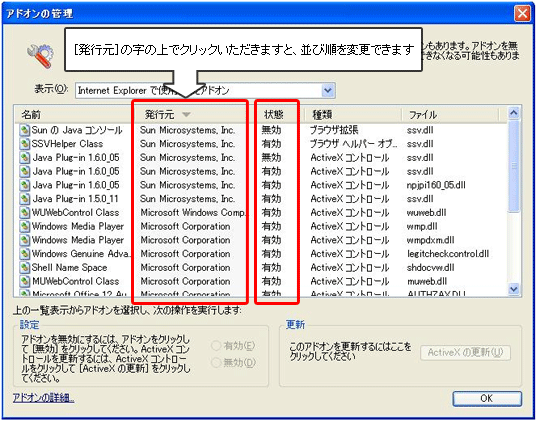Image resolution: width=537 pixels, height=422 pixels.
Task: Select the disabled 有効(E) radio button
Action: click(216, 346)
